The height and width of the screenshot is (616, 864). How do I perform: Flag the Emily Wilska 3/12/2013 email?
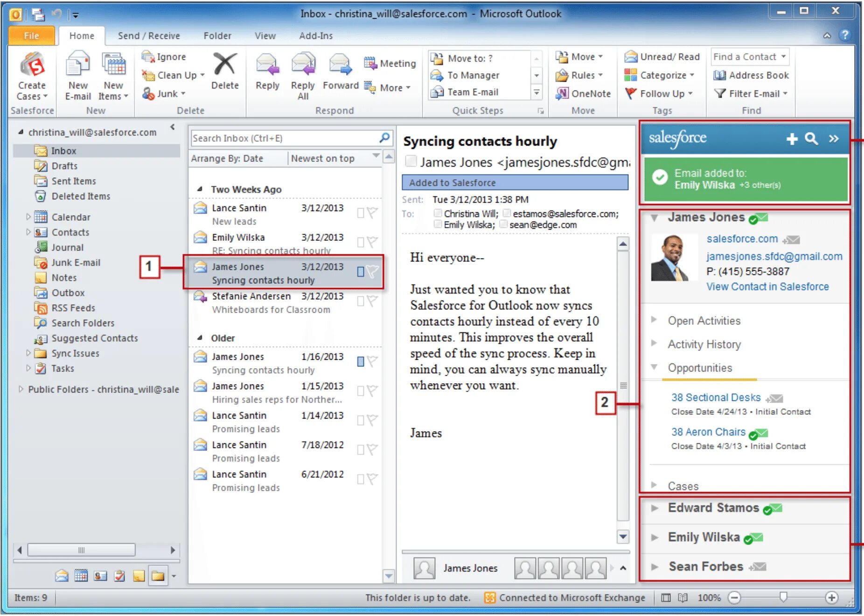coord(372,242)
